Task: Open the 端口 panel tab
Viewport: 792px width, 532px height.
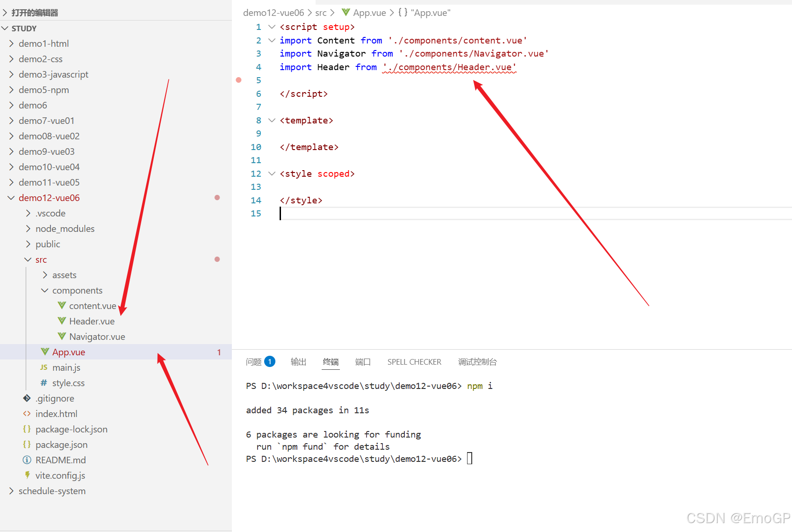Action: 363,362
